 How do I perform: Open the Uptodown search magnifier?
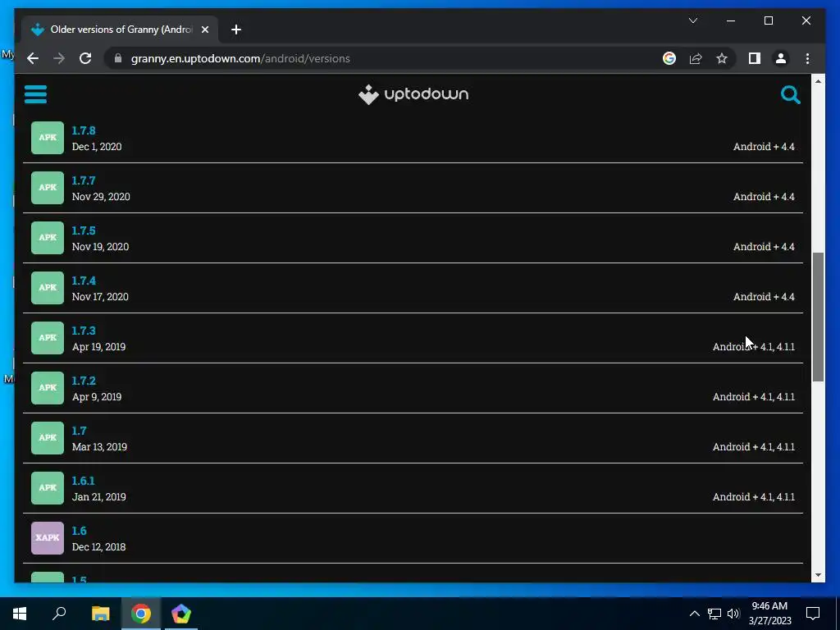click(790, 95)
